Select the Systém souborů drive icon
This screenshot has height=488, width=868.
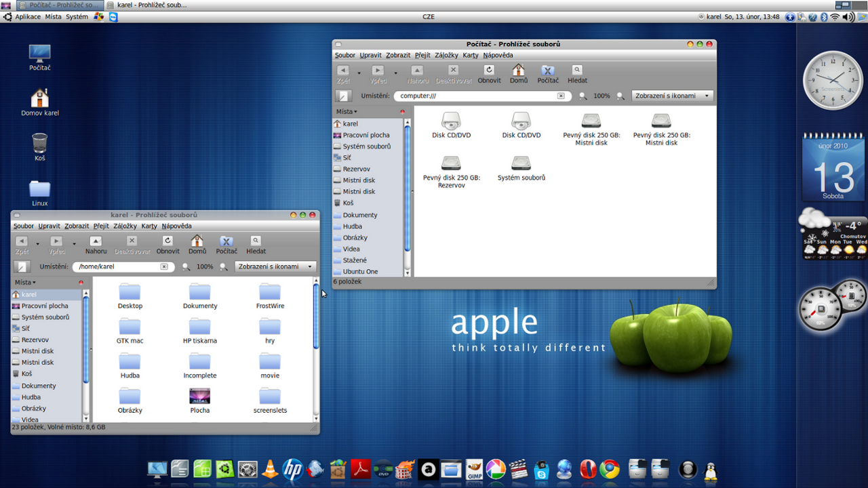[x=521, y=163]
